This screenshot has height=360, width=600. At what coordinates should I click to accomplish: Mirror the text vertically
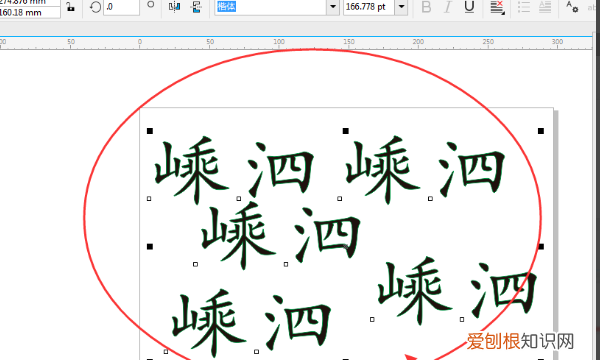pyautogui.click(x=196, y=7)
